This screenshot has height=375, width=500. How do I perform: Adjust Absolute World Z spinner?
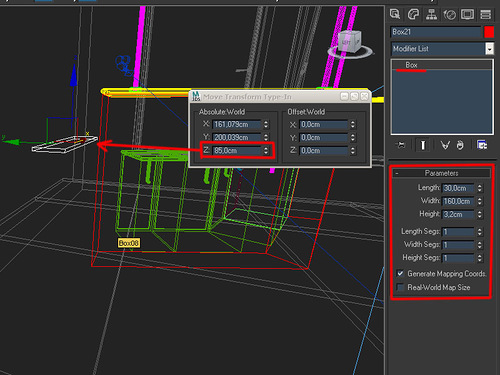pyautogui.click(x=266, y=151)
